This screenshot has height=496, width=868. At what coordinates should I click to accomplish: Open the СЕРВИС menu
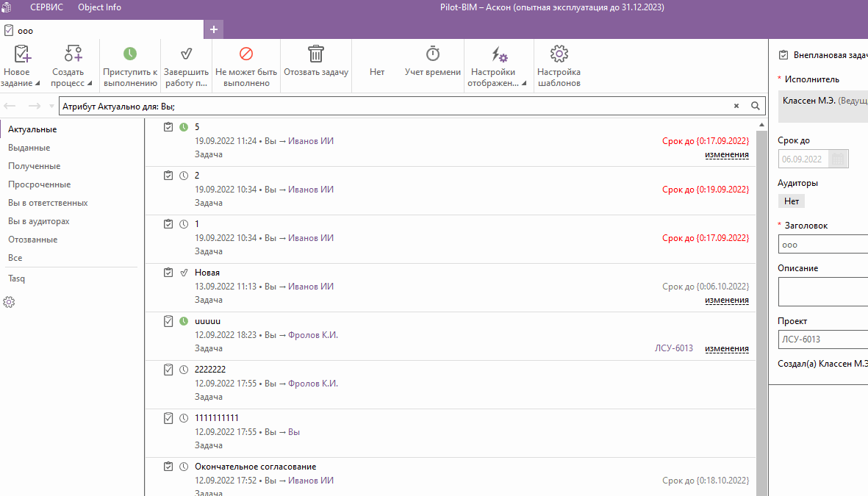click(x=46, y=7)
